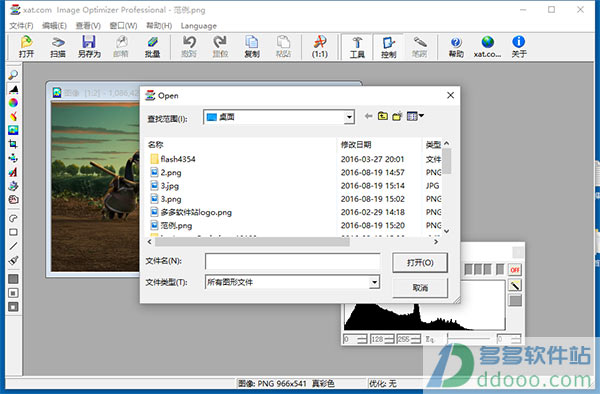Click the 打开 (Open) toolbar icon
The image size is (600, 394).
26,47
